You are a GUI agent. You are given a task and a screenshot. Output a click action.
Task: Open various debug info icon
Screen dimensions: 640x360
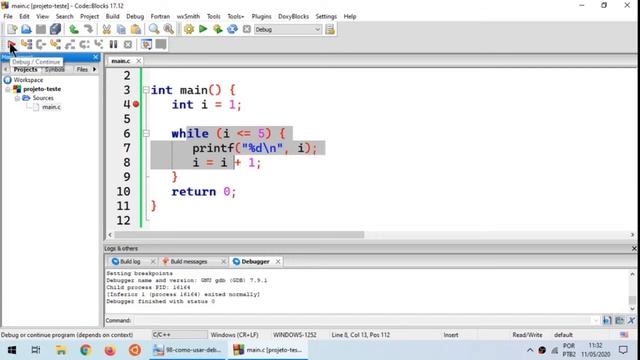[x=161, y=44]
